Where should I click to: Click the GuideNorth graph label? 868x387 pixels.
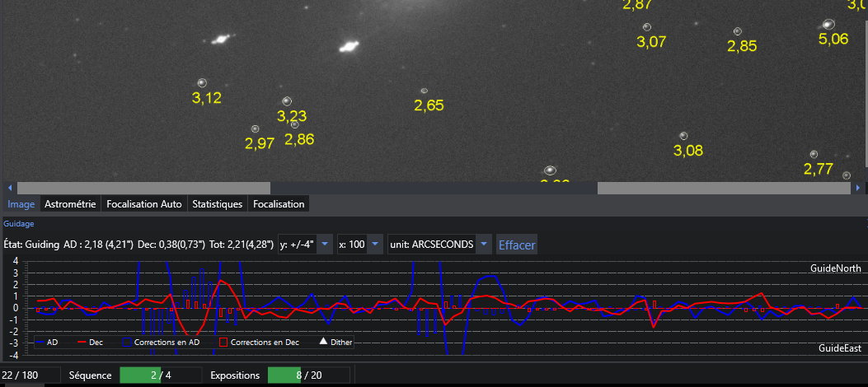pos(836,268)
